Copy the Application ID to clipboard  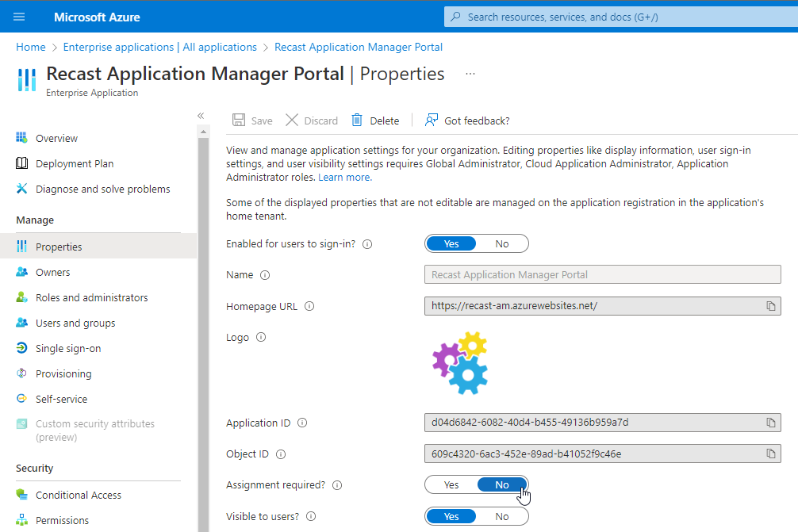[771, 423]
